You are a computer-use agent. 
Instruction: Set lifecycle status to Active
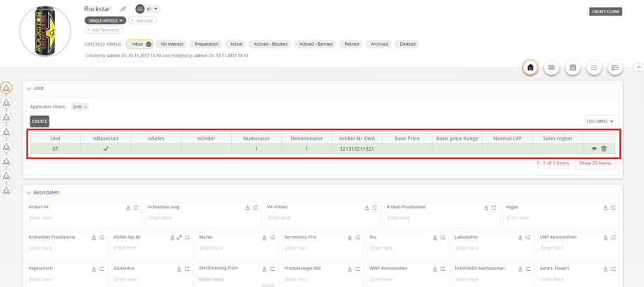point(236,44)
